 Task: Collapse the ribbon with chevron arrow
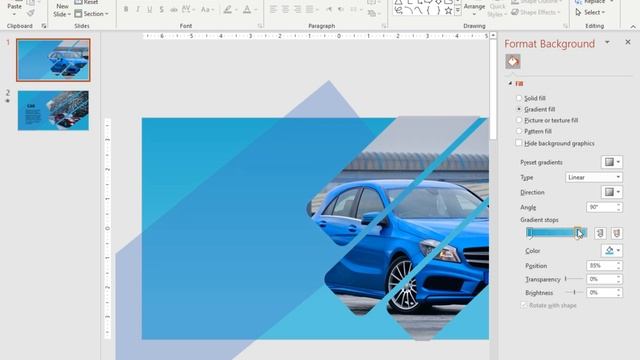(x=633, y=27)
